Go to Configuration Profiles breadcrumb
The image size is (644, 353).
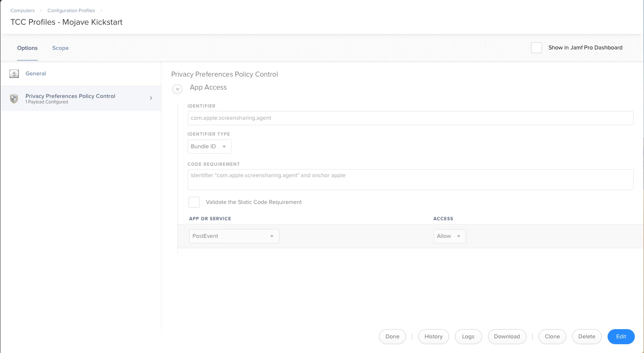click(x=71, y=10)
